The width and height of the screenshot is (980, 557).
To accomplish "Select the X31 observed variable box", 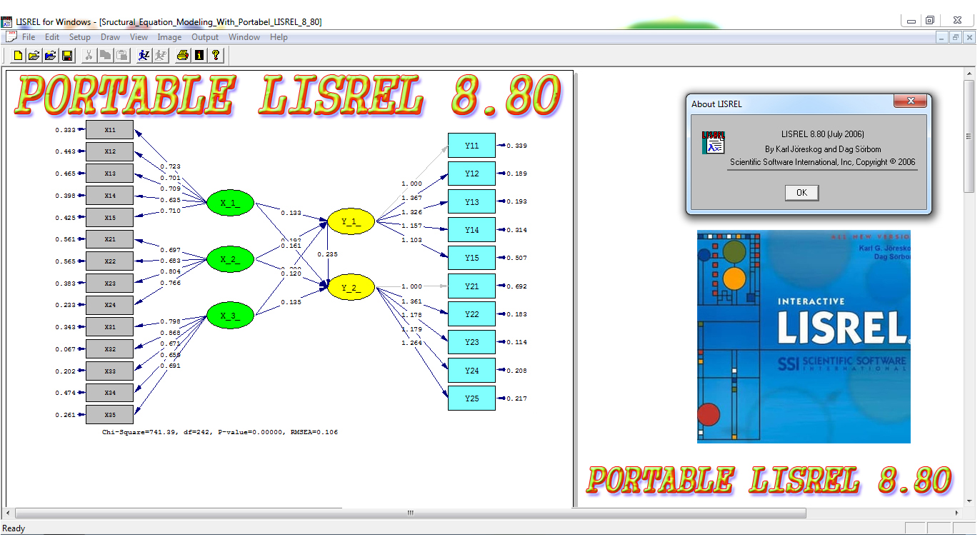I will coord(110,327).
